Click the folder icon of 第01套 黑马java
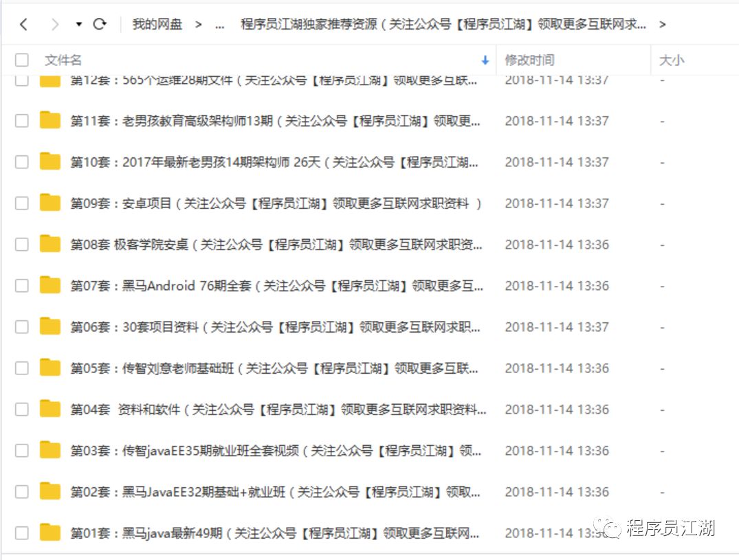 click(x=50, y=533)
